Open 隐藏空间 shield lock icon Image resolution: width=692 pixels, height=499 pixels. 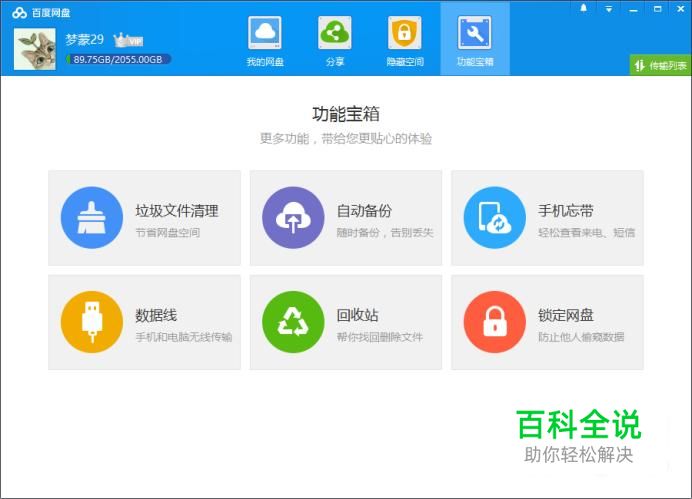click(x=405, y=33)
